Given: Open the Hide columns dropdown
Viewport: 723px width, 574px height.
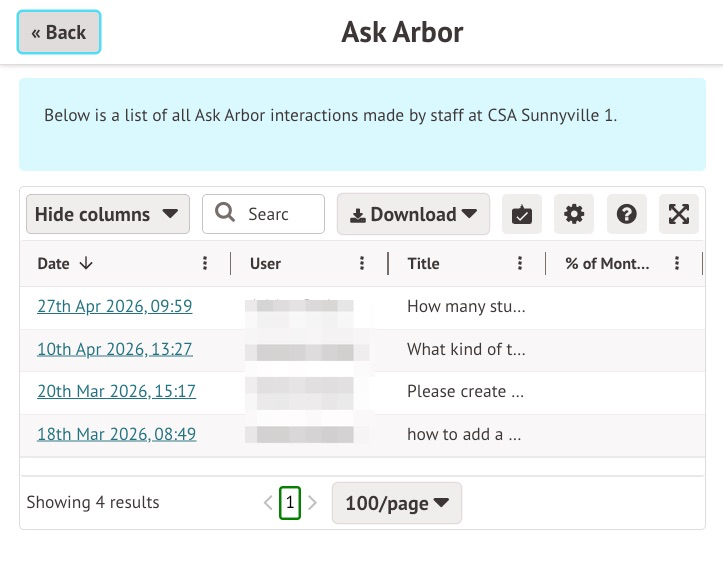Looking at the screenshot, I should 107,214.
